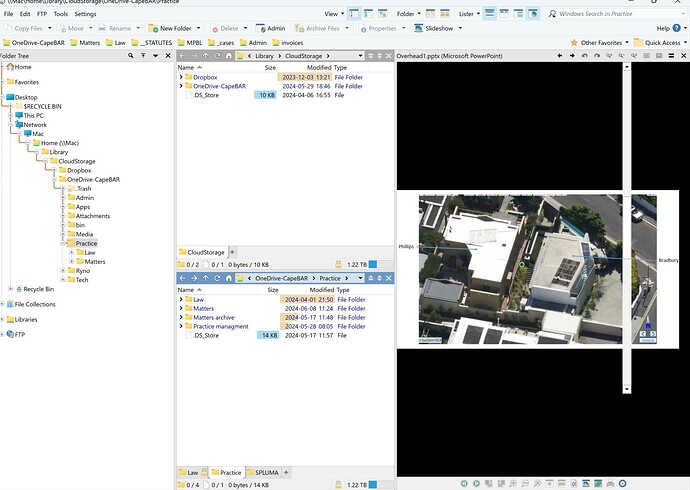Open New Folder dropdown arrow
The height and width of the screenshot is (490, 690).
[198, 28]
